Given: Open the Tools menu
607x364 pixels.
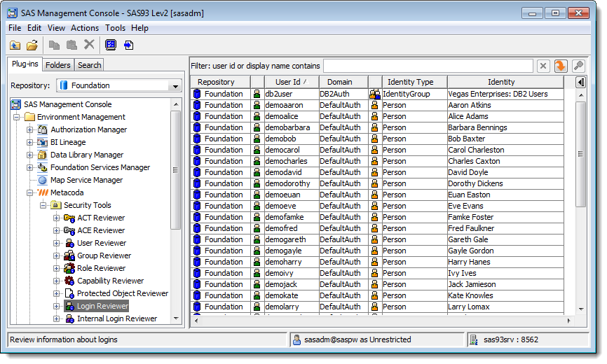Looking at the screenshot, I should [x=116, y=28].
